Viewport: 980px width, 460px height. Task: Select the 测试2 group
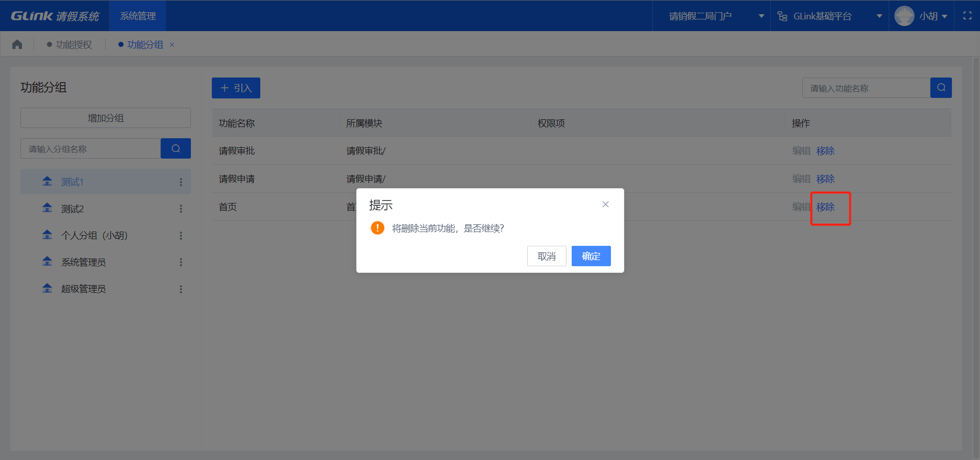point(106,209)
